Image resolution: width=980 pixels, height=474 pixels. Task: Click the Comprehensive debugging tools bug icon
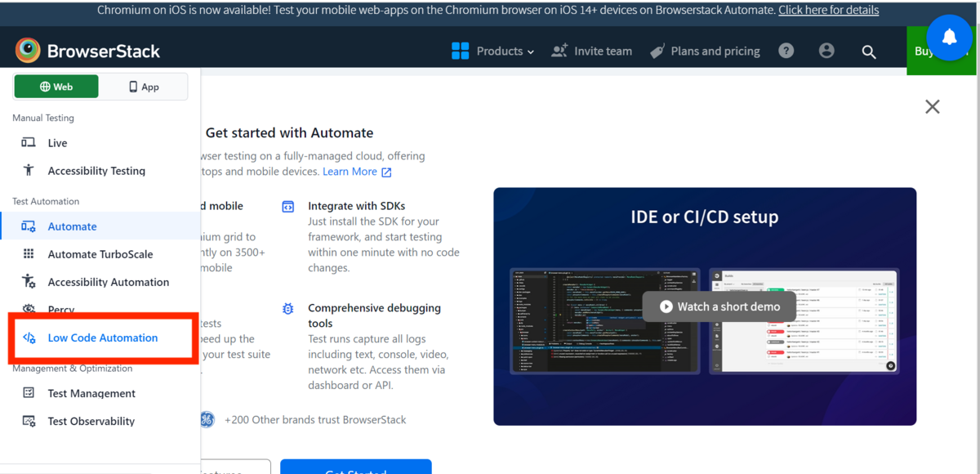click(287, 309)
